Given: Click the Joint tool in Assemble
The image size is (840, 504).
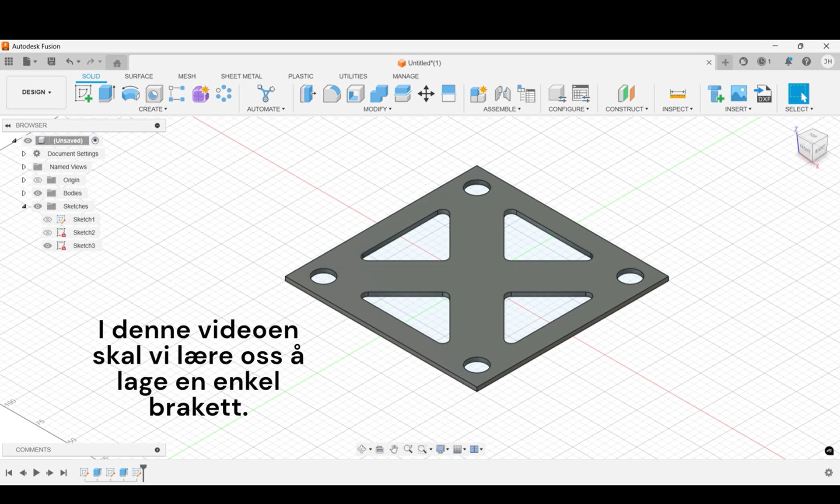Looking at the screenshot, I should pyautogui.click(x=502, y=94).
